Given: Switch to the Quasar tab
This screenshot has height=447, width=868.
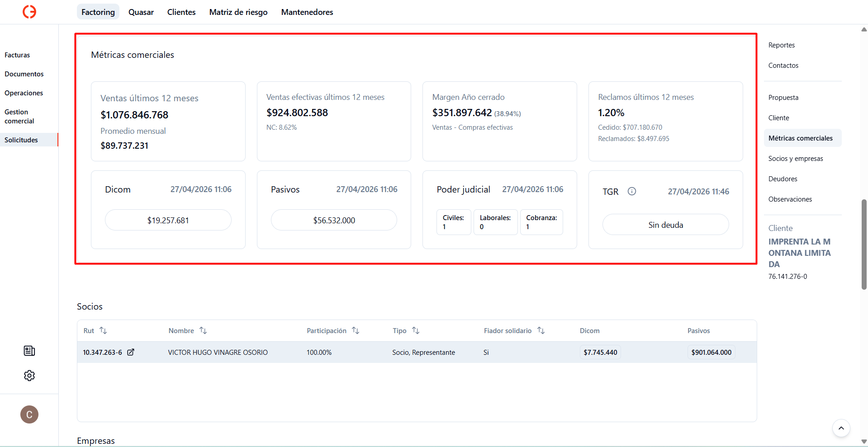Looking at the screenshot, I should (x=141, y=12).
